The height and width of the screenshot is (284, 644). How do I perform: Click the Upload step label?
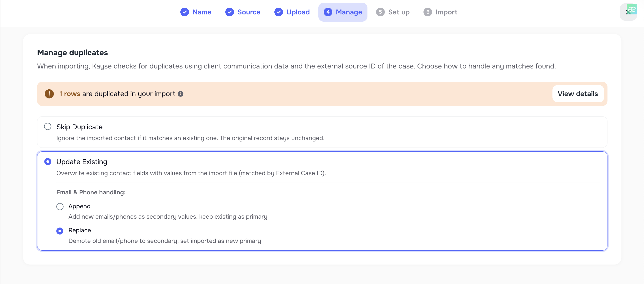coord(298,12)
